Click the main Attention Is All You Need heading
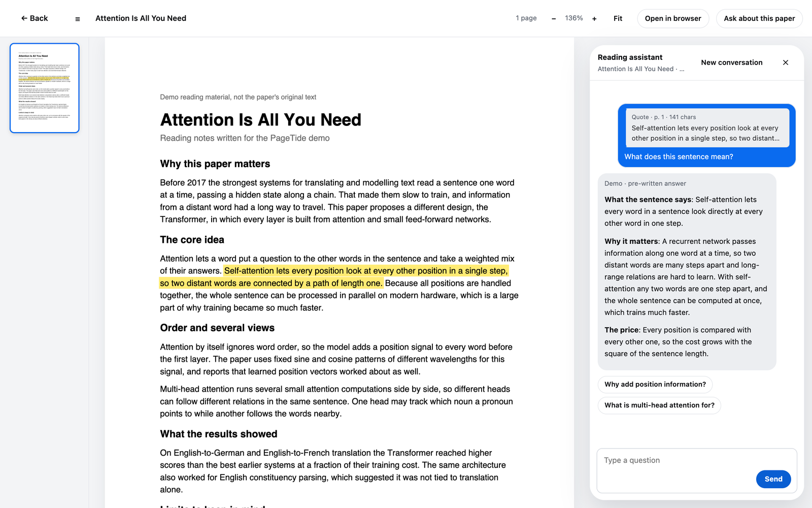This screenshot has width=812, height=508. click(261, 120)
